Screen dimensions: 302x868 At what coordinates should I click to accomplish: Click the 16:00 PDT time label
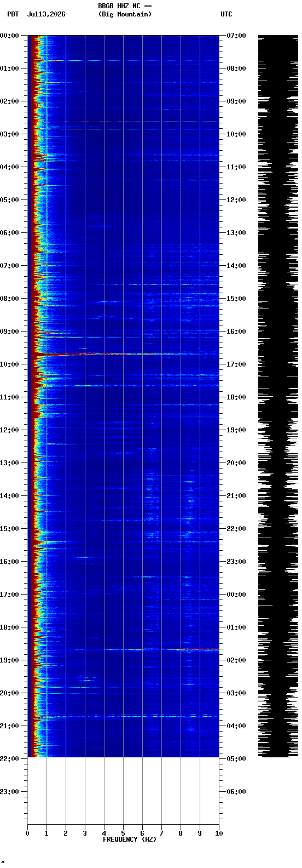coord(10,562)
